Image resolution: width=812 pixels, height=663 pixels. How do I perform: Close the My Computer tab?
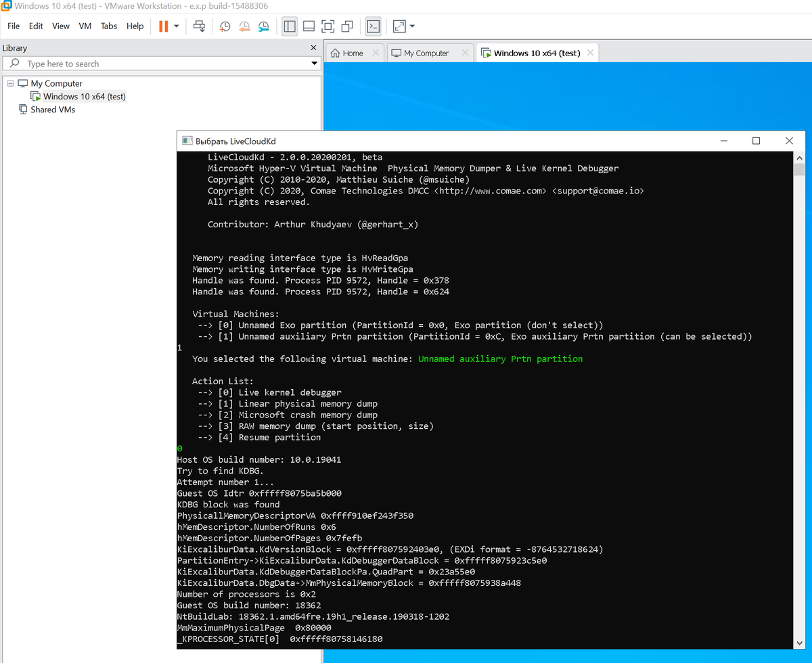[x=465, y=53]
